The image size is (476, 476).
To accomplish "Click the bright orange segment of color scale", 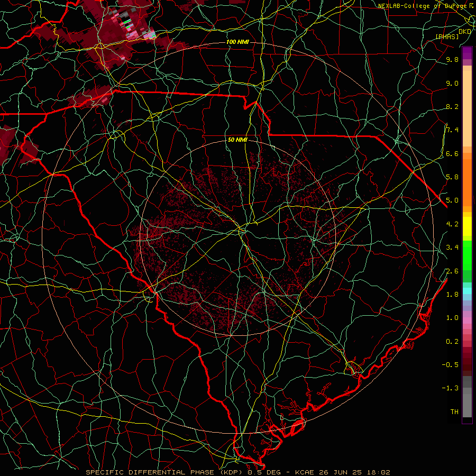I will point(467,183).
